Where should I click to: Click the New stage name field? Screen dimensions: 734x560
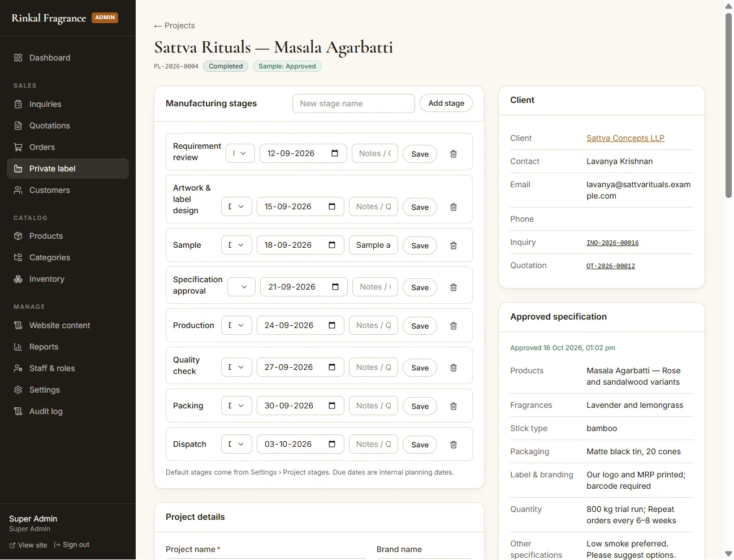pos(353,104)
